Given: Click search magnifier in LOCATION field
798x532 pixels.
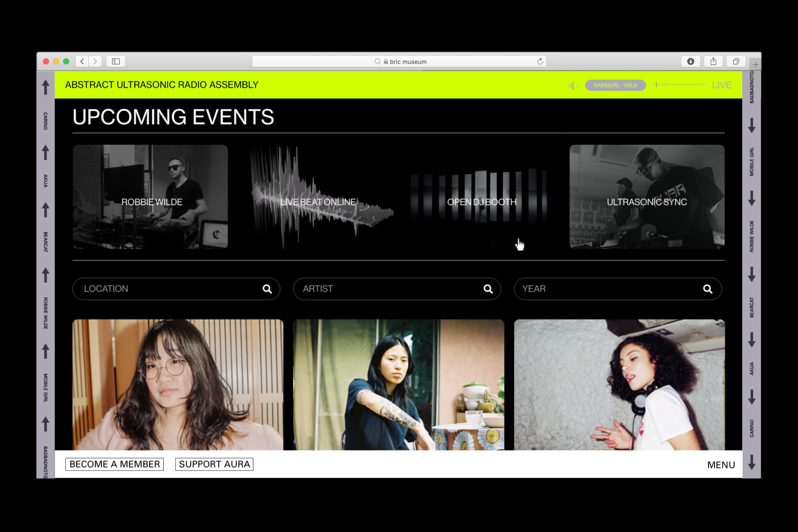Looking at the screenshot, I should click(x=267, y=289).
